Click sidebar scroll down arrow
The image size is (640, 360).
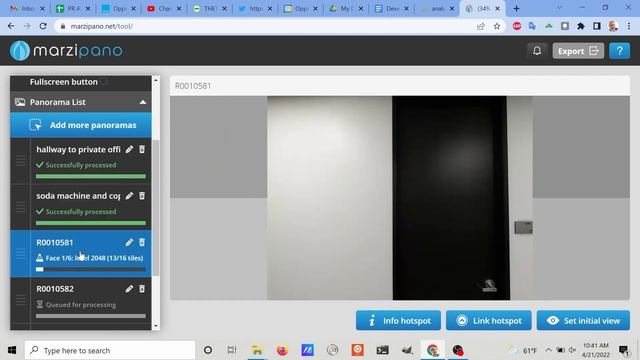click(x=156, y=326)
